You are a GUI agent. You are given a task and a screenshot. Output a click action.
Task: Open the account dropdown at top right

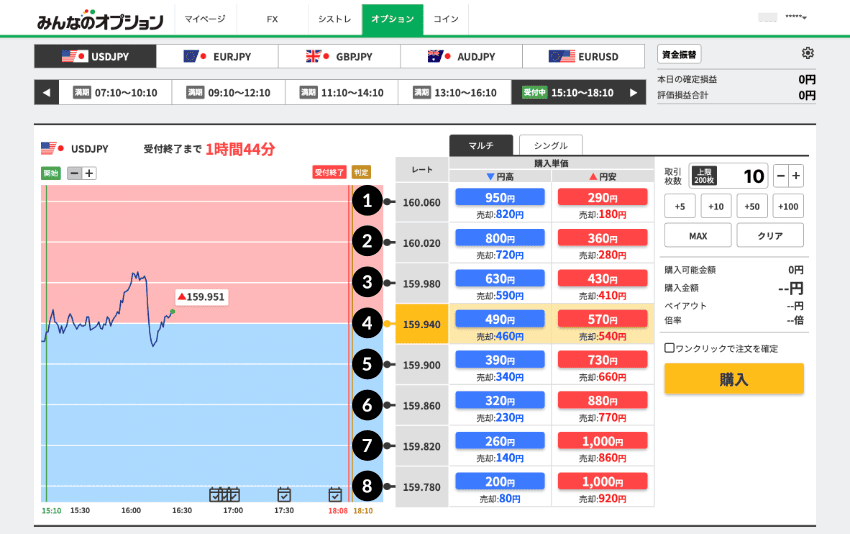pyautogui.click(x=796, y=17)
